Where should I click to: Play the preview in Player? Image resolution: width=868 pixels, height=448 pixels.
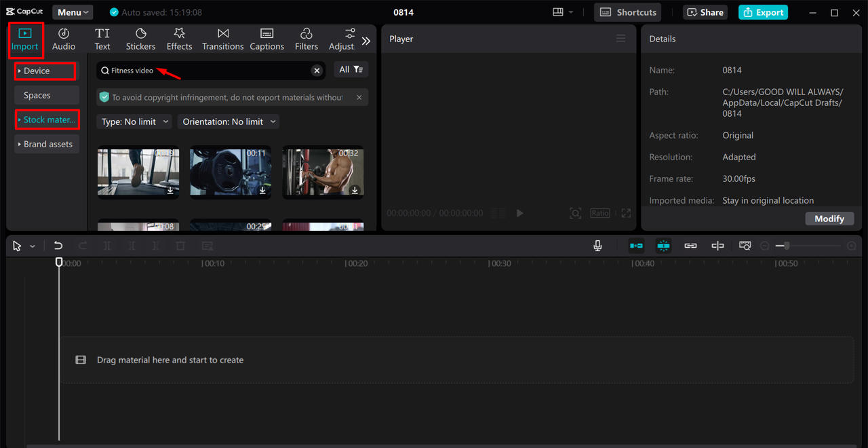tap(519, 213)
